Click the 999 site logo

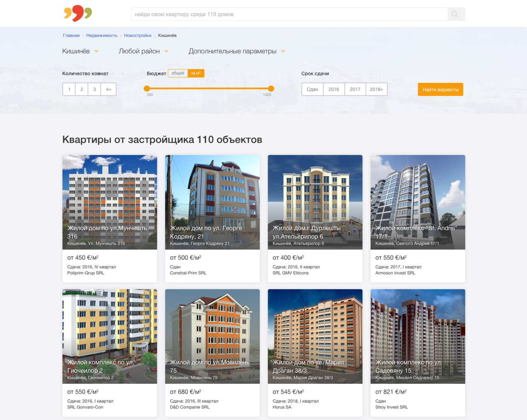point(78,14)
